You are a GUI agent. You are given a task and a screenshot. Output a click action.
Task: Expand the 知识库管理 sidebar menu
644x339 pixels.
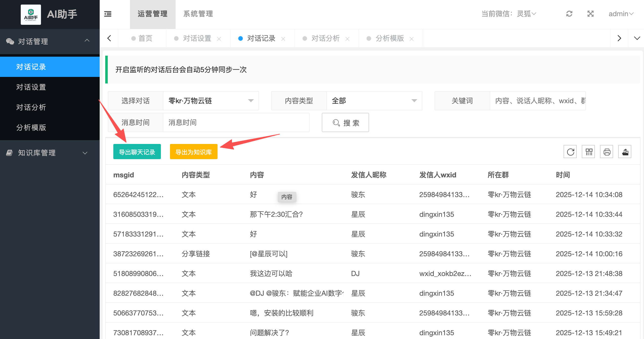(50, 153)
